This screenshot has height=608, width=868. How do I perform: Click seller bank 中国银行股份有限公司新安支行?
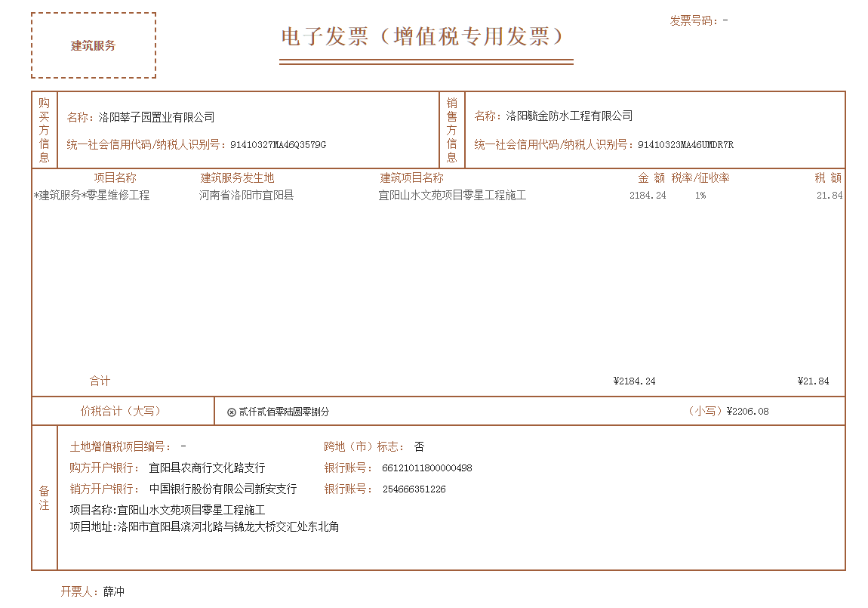tap(223, 489)
